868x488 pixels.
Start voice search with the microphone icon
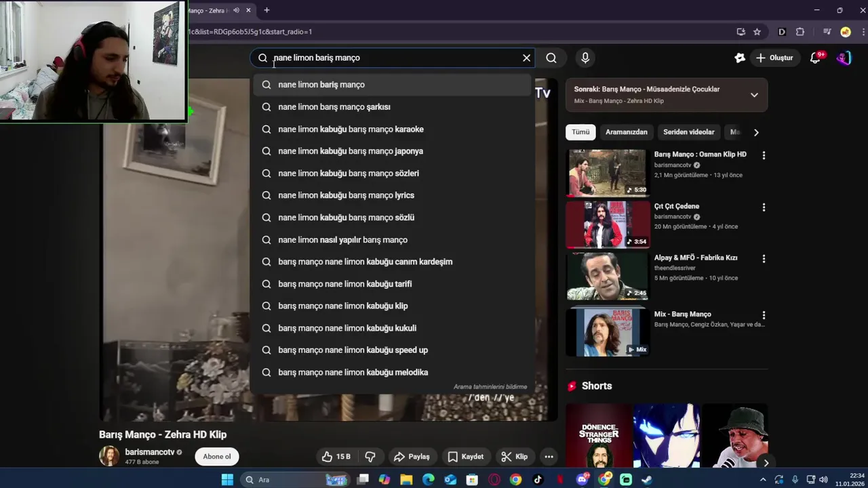tap(585, 58)
